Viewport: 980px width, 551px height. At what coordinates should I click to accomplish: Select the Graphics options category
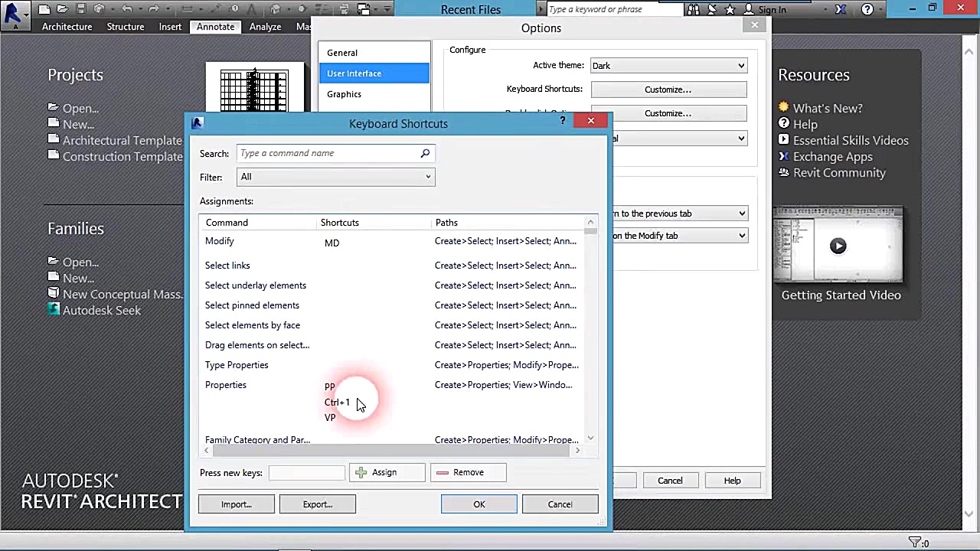344,94
